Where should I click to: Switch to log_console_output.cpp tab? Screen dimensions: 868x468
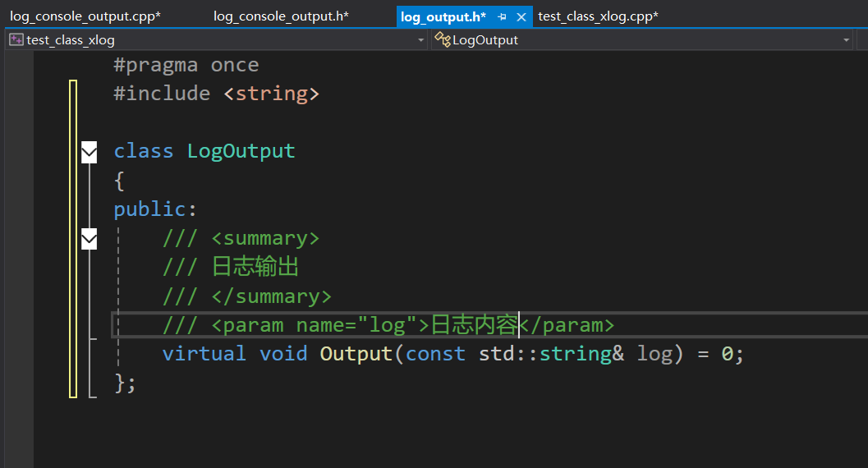pyautogui.click(x=85, y=16)
